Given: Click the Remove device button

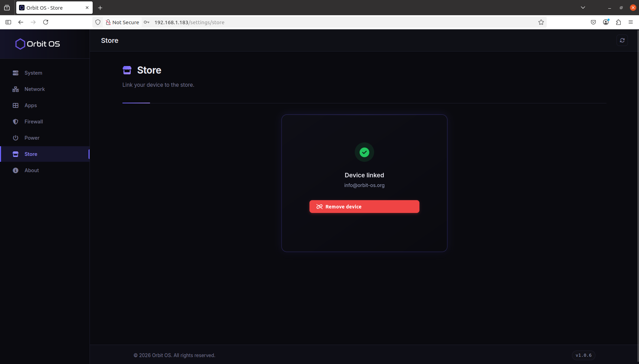Looking at the screenshot, I should tap(364, 206).
